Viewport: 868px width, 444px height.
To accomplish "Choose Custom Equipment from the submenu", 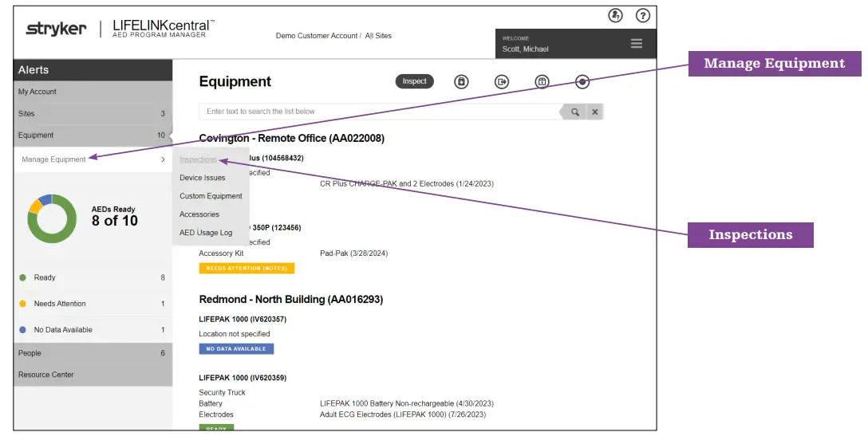I will (x=211, y=196).
